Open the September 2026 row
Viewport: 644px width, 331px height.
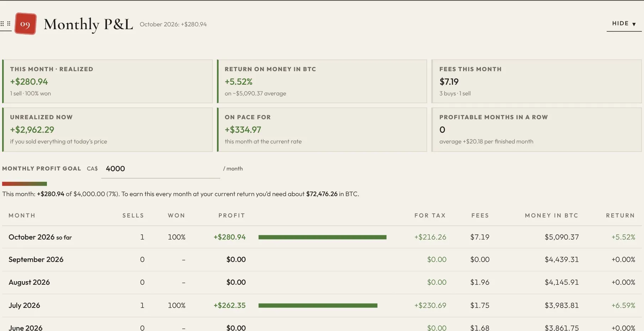point(322,260)
